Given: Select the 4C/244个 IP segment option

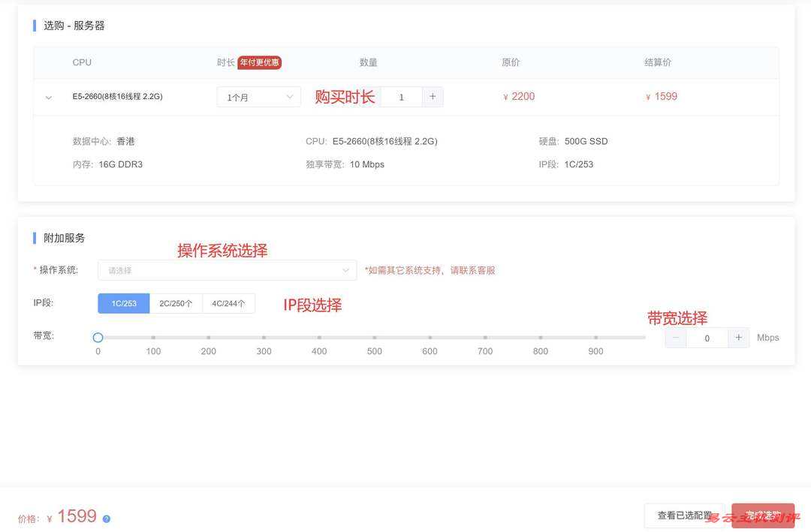Looking at the screenshot, I should (x=229, y=303).
